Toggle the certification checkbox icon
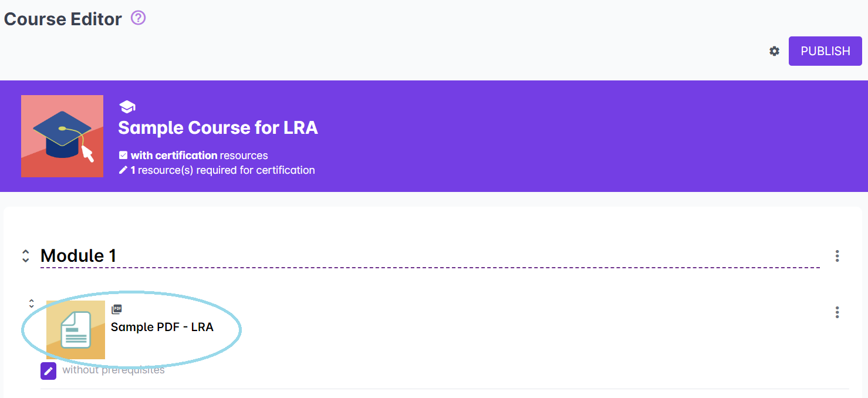The width and height of the screenshot is (868, 398). [x=123, y=156]
